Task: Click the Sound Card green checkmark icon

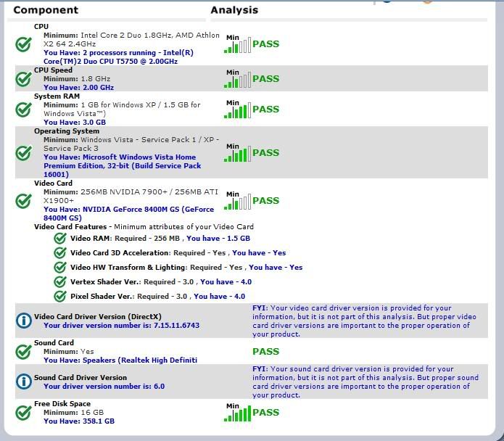Action: (23, 352)
